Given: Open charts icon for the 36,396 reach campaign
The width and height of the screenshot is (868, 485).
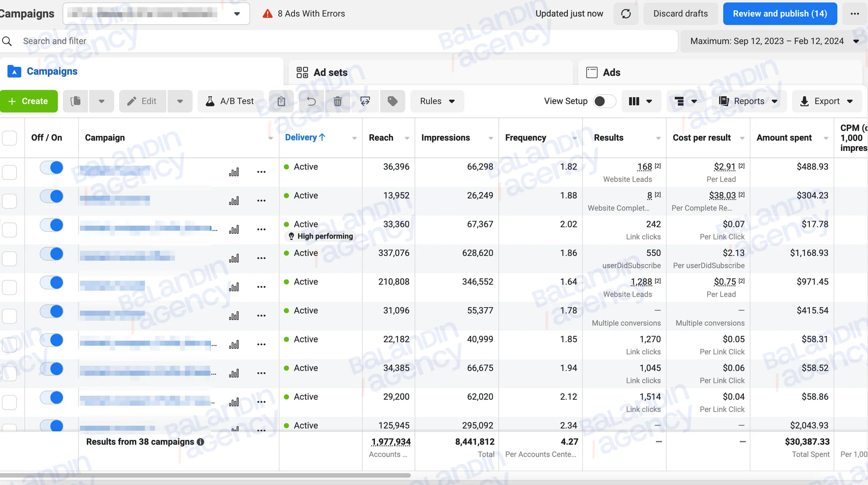Looking at the screenshot, I should pos(234,172).
